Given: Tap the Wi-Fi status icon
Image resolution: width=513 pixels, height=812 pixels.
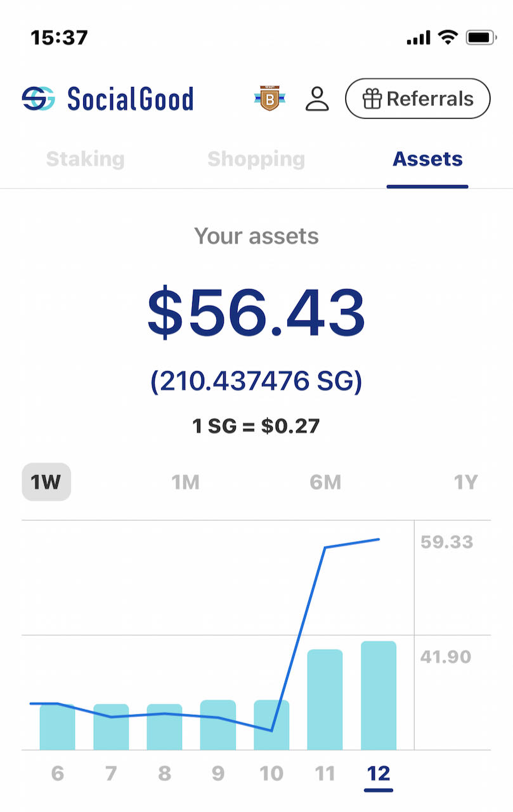Looking at the screenshot, I should pos(448,38).
